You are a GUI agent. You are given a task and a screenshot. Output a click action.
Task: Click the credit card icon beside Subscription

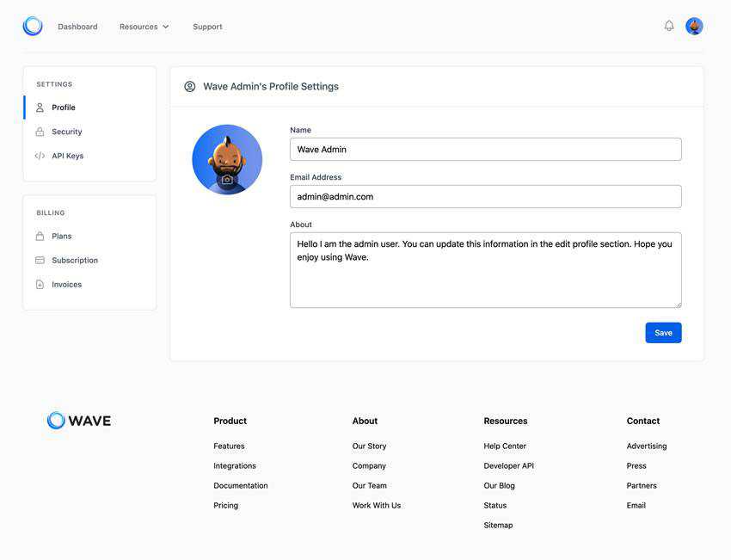[x=40, y=260]
